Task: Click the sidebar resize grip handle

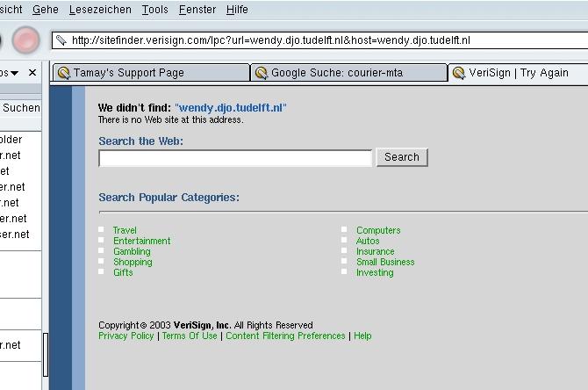Action: [46, 355]
